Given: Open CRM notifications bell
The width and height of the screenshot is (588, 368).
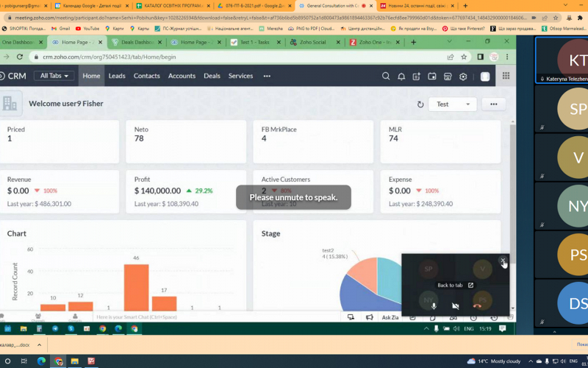Looking at the screenshot, I should pos(401,77).
